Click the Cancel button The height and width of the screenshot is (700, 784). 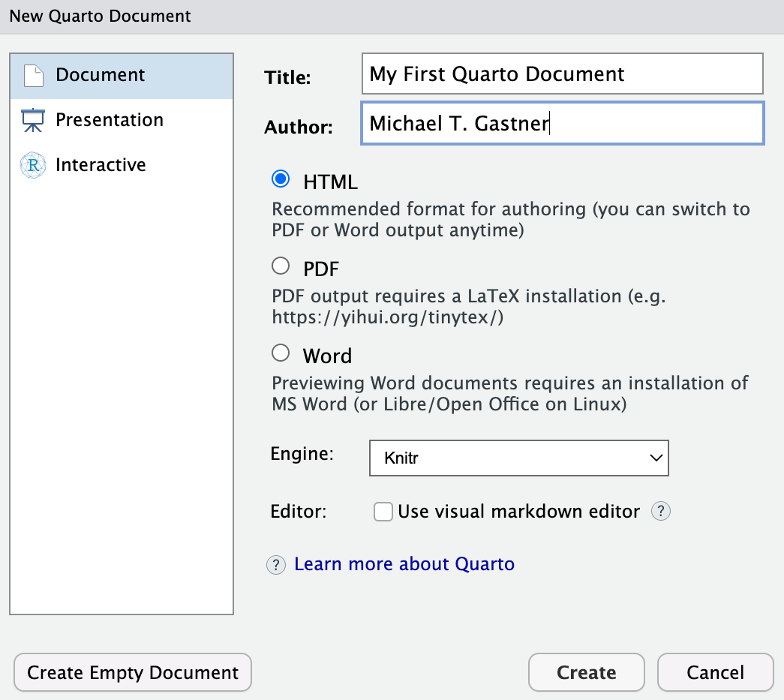point(716,672)
